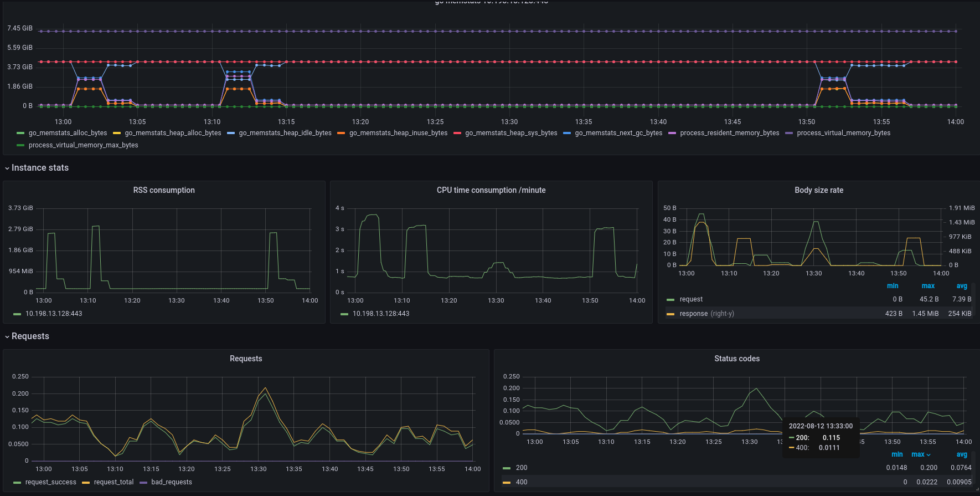Sort Body size legend by avg column
The image size is (980, 496).
(962, 286)
